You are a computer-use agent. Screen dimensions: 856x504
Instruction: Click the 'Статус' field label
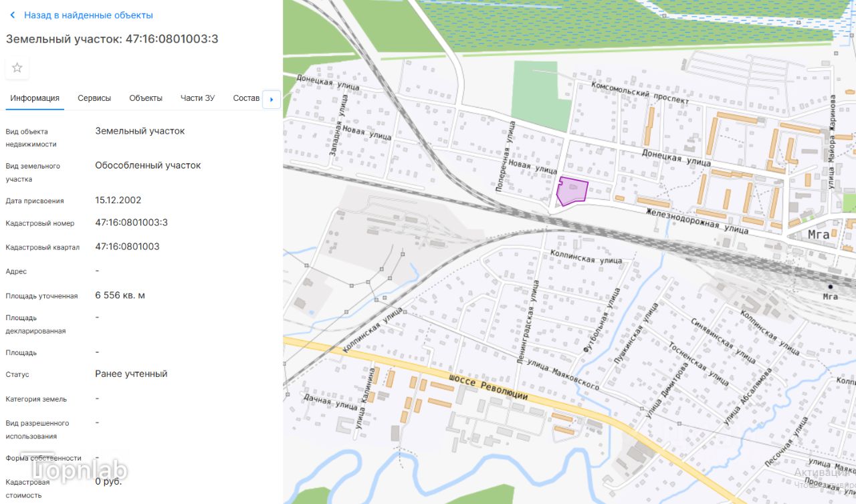[x=17, y=375]
